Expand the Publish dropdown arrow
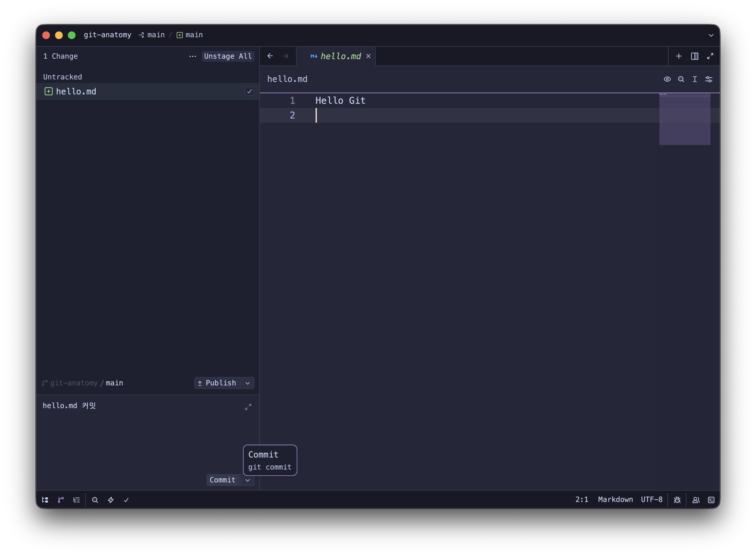The height and width of the screenshot is (556, 756). pyautogui.click(x=247, y=383)
